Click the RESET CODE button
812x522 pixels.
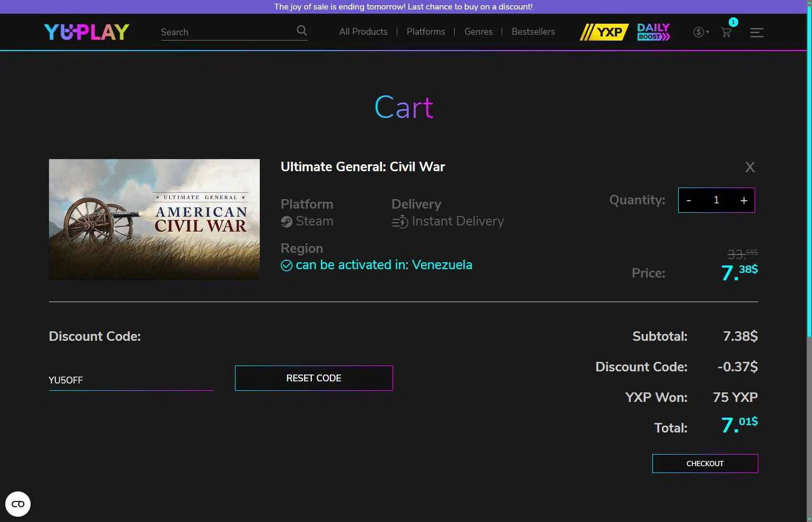(x=314, y=378)
